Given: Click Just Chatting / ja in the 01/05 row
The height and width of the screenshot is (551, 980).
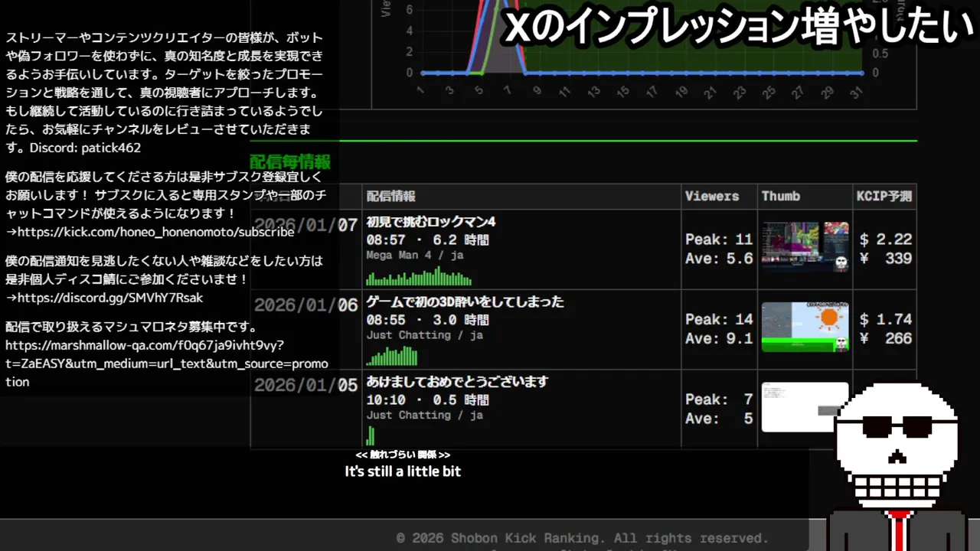Looking at the screenshot, I should [x=424, y=415].
